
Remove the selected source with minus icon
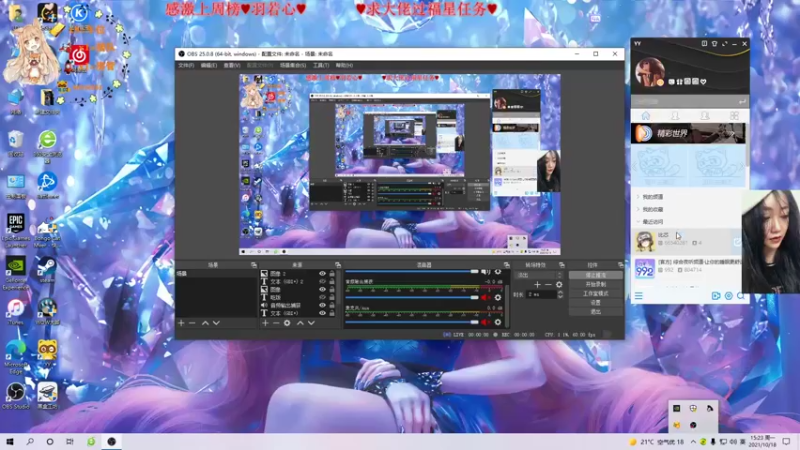pos(276,323)
